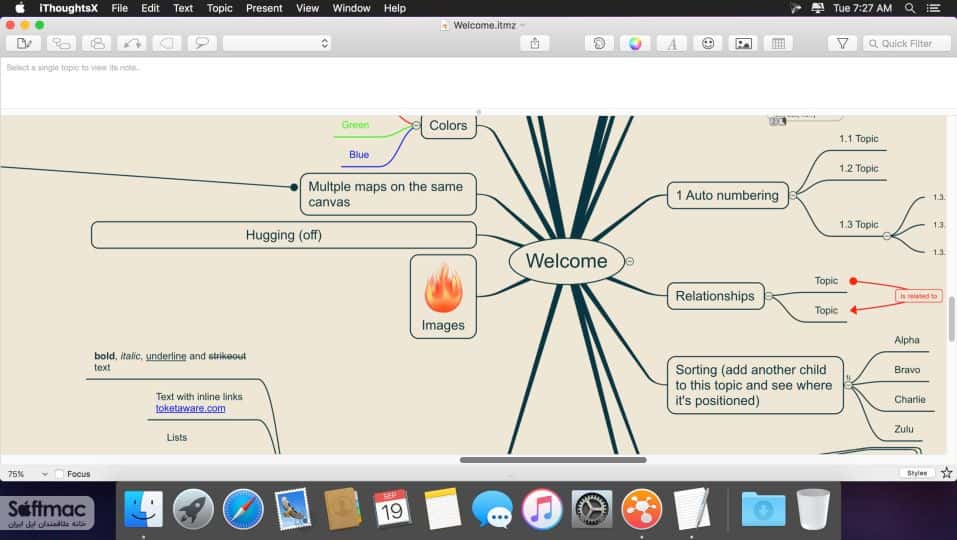Click the font letter A toolbar icon
This screenshot has height=540, width=957.
tap(671, 43)
